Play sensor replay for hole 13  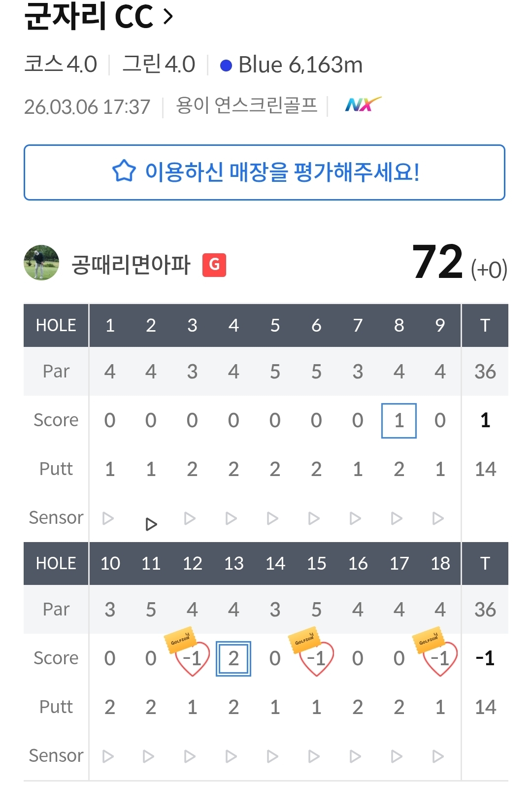(x=231, y=756)
